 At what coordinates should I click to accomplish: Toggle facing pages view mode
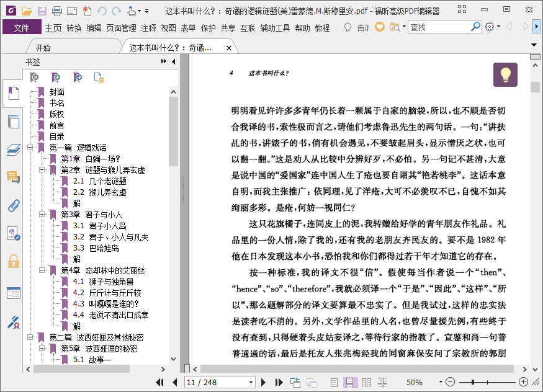[x=366, y=382]
